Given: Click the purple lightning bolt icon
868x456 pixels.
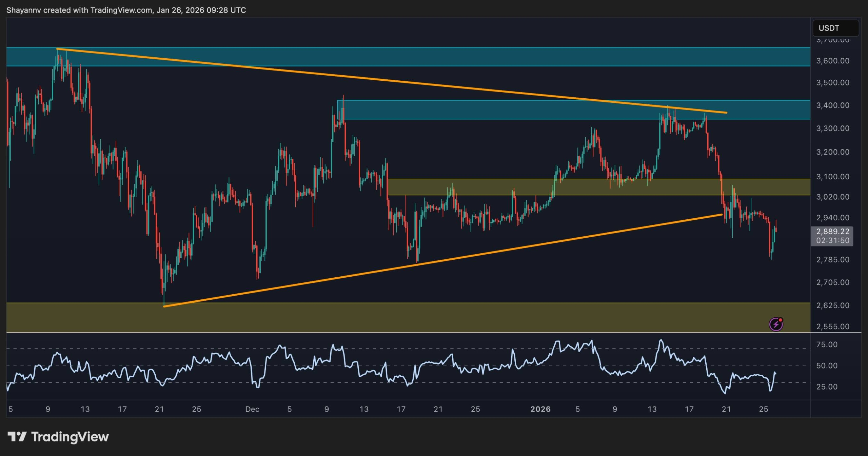Looking at the screenshot, I should (x=776, y=324).
